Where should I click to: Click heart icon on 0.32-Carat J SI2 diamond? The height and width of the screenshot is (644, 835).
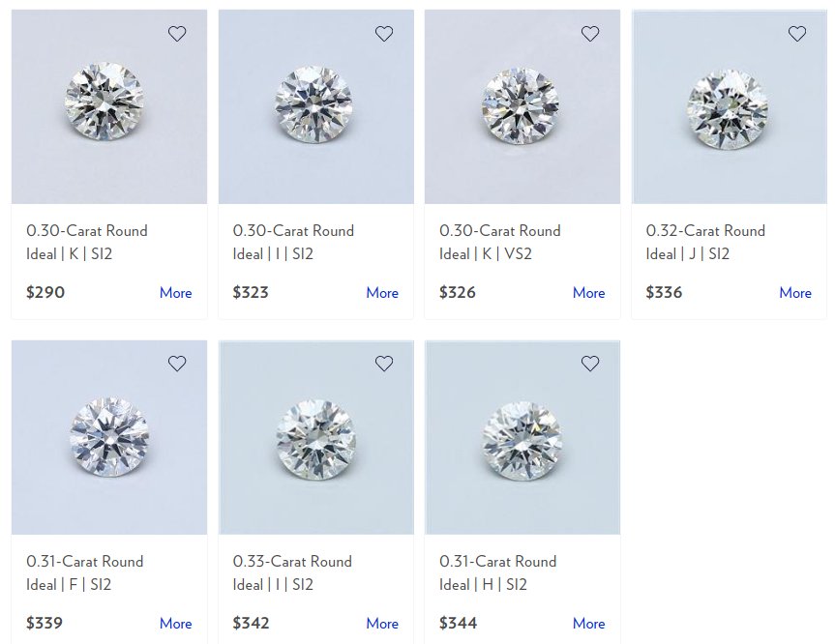pyautogui.click(x=796, y=34)
